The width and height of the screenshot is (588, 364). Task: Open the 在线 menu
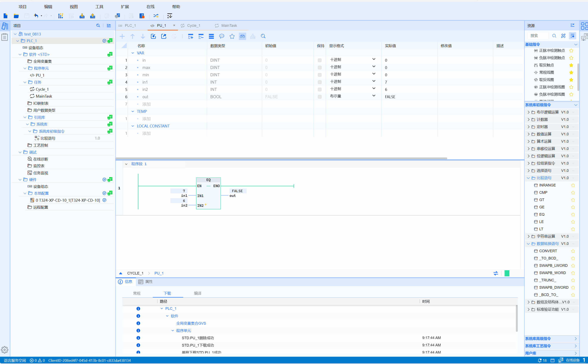[x=150, y=7]
